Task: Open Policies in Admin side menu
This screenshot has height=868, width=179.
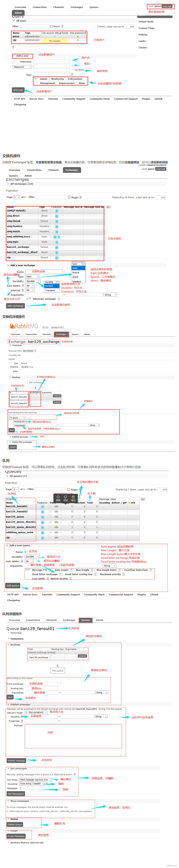Action: pyautogui.click(x=143, y=35)
